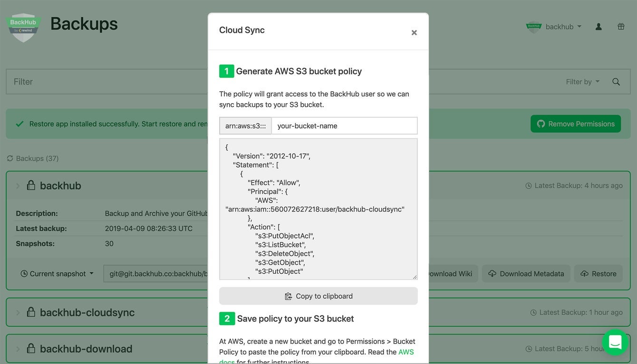Click the gift box icon
Image resolution: width=637 pixels, height=364 pixels.
pyautogui.click(x=621, y=27)
